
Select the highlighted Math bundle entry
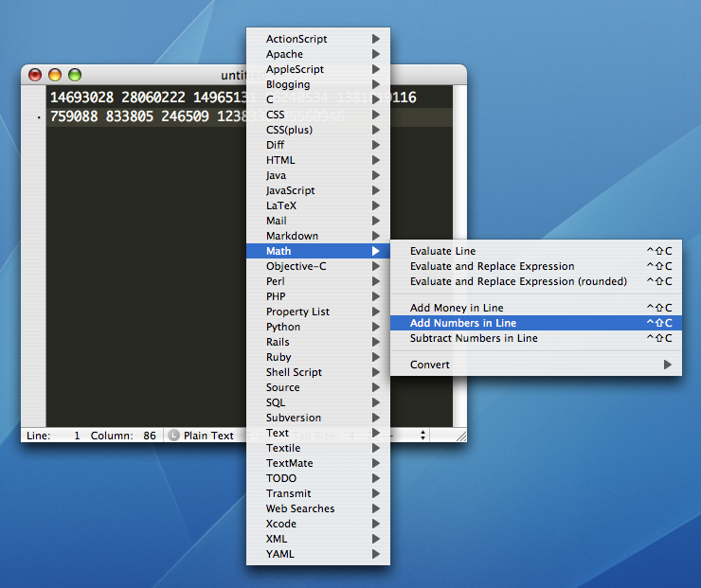tap(318, 251)
